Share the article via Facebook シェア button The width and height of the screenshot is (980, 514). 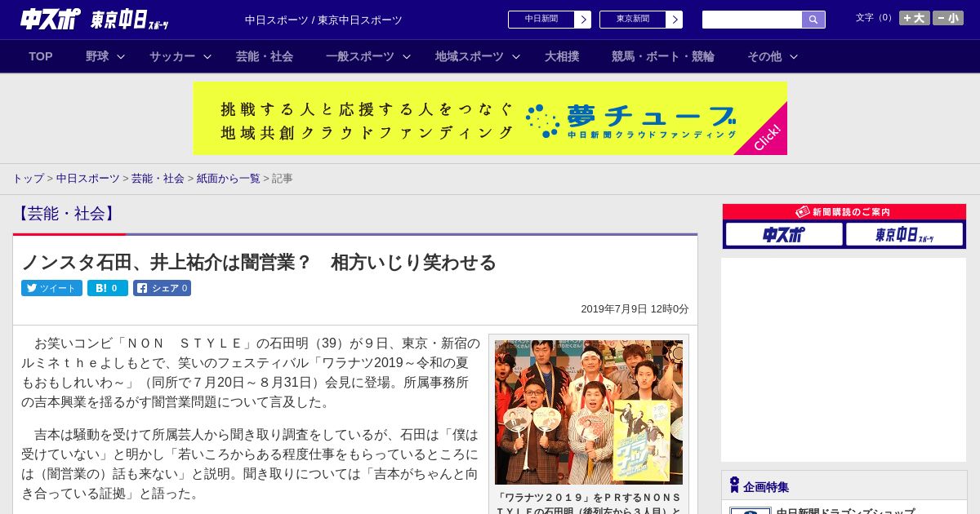[162, 288]
